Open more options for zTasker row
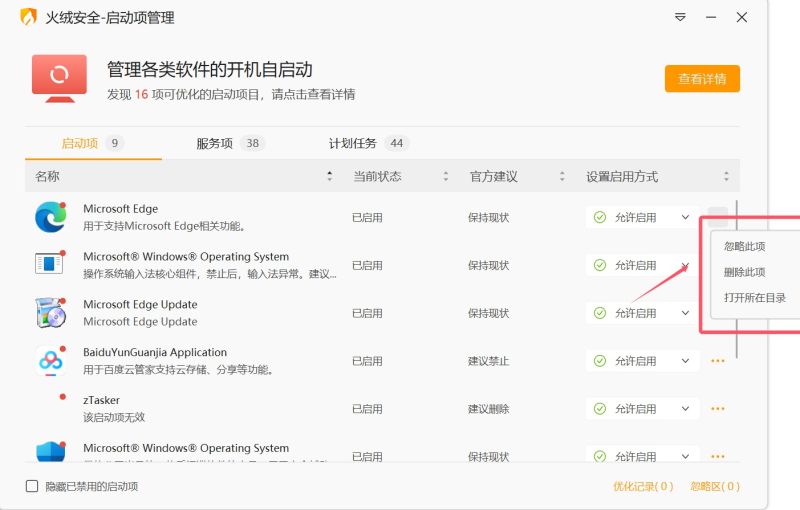This screenshot has height=510, width=800. point(718,409)
